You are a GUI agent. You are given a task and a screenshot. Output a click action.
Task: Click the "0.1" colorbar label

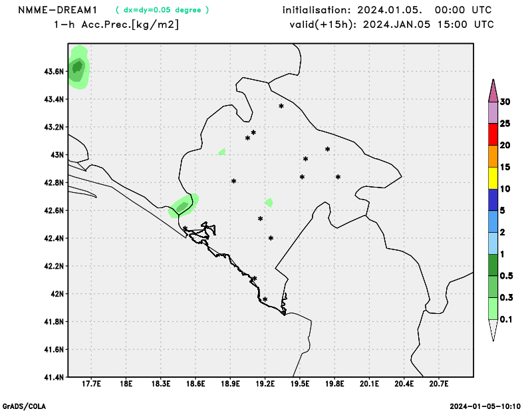[x=506, y=319]
